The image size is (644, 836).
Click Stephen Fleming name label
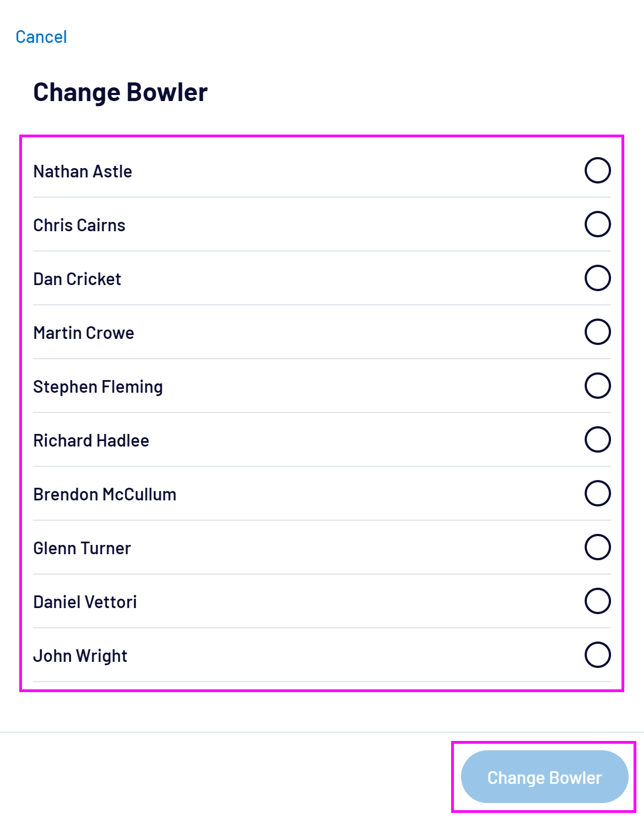(98, 387)
